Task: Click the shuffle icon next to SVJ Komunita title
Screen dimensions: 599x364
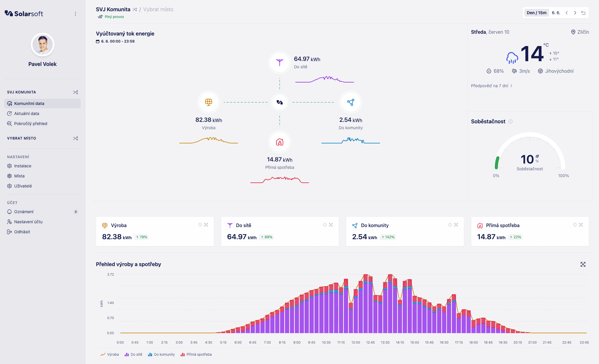Action: pos(135,9)
